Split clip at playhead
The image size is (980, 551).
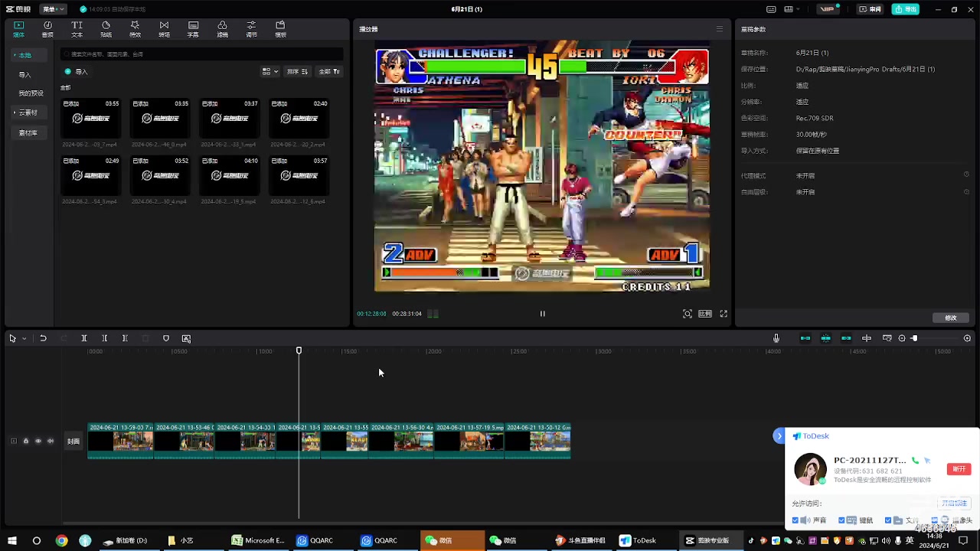84,338
